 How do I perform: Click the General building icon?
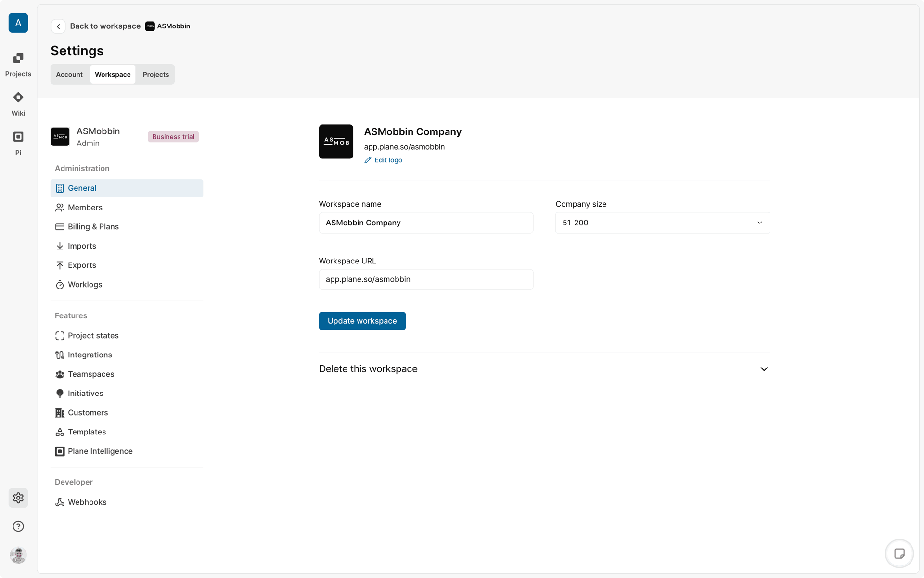click(x=60, y=188)
